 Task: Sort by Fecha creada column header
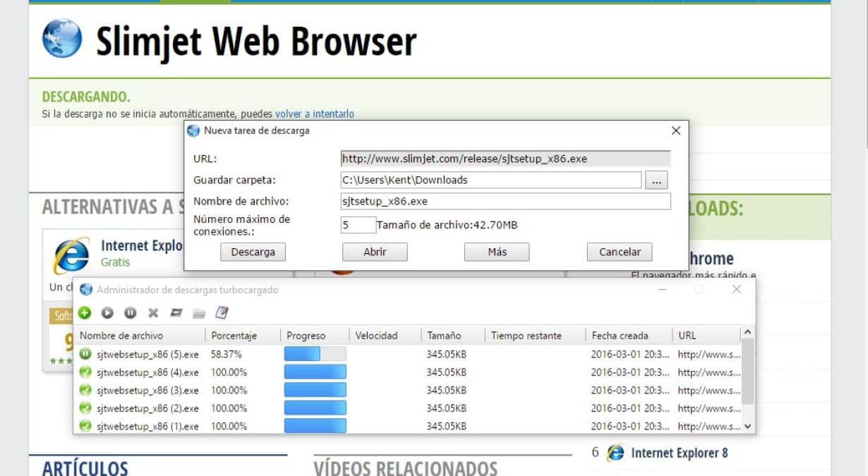(629, 336)
